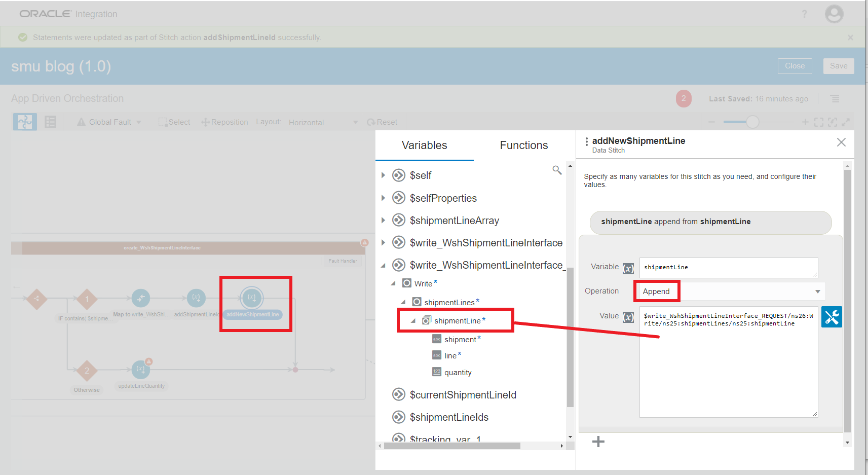Switch to the Functions tab
This screenshot has height=475, width=868.
[523, 145]
